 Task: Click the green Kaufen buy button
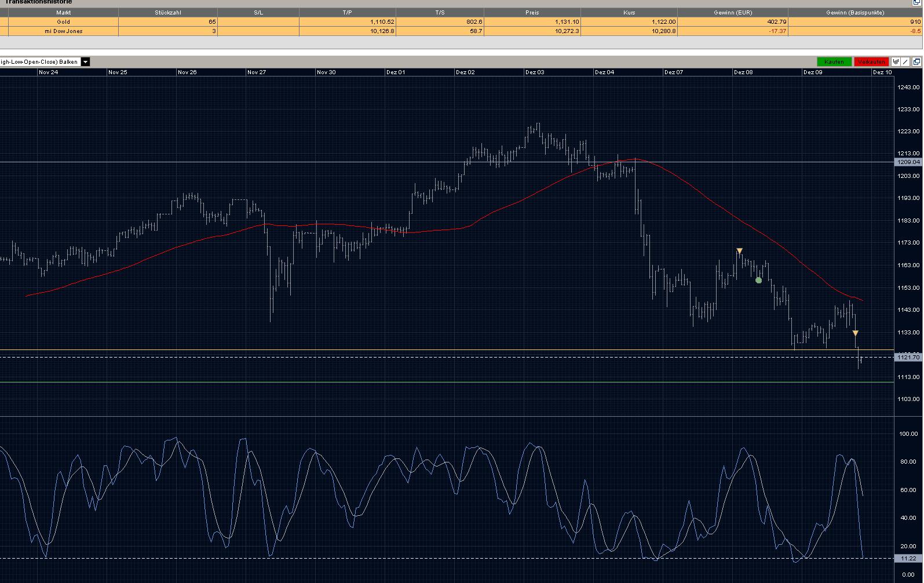(834, 62)
